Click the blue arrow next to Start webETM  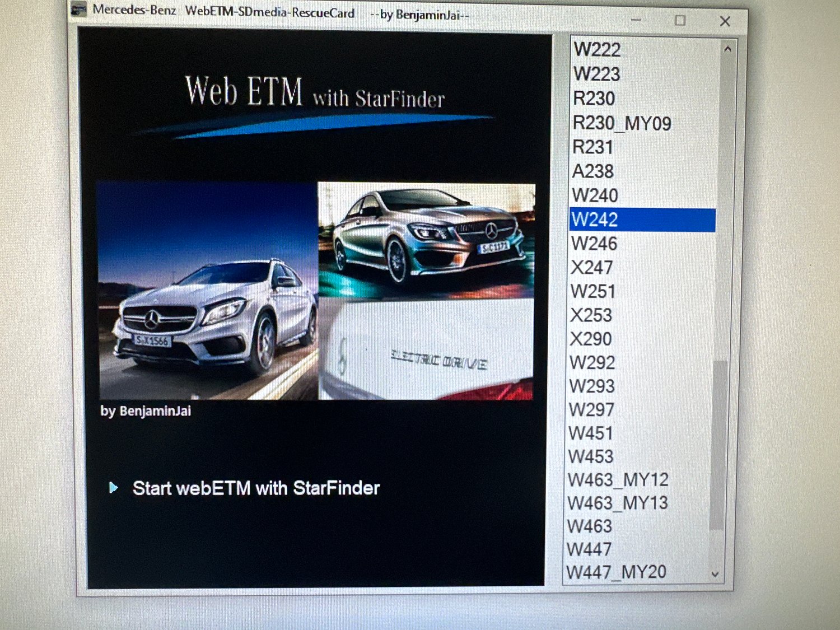(113, 488)
